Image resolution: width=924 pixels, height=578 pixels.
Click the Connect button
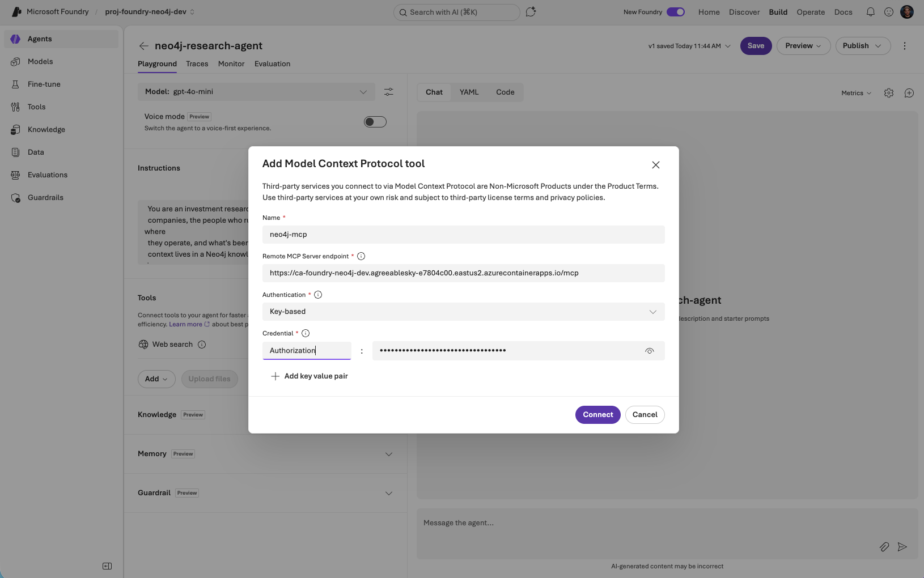pyautogui.click(x=598, y=415)
